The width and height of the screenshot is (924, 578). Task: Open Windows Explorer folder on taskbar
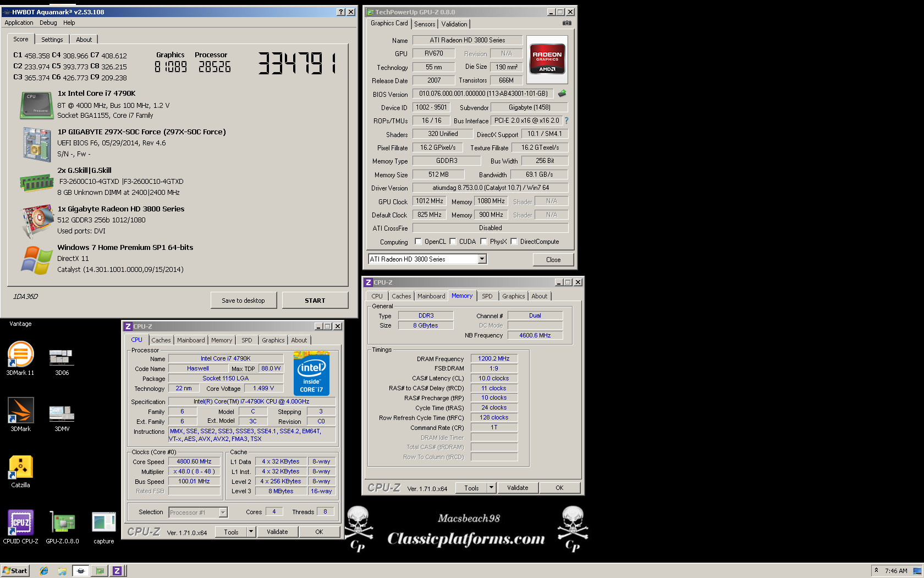tap(62, 571)
